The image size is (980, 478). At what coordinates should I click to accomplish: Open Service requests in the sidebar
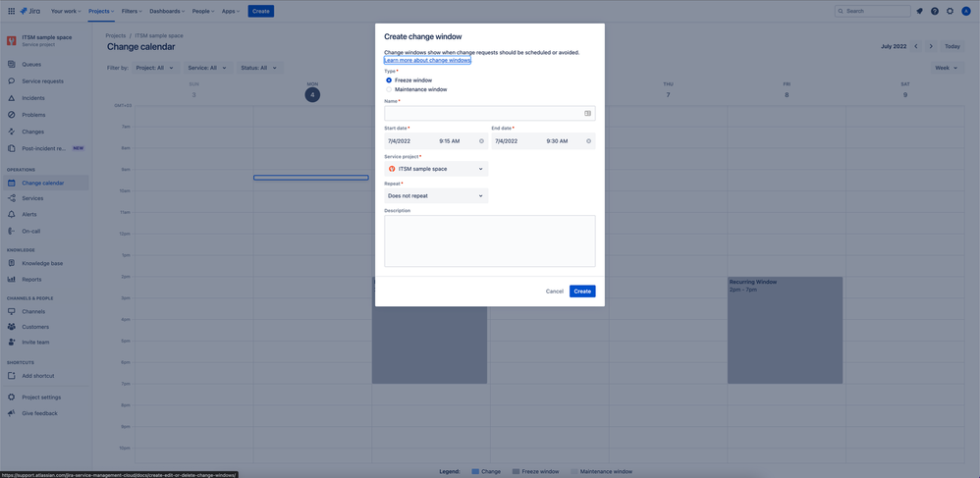46,81
